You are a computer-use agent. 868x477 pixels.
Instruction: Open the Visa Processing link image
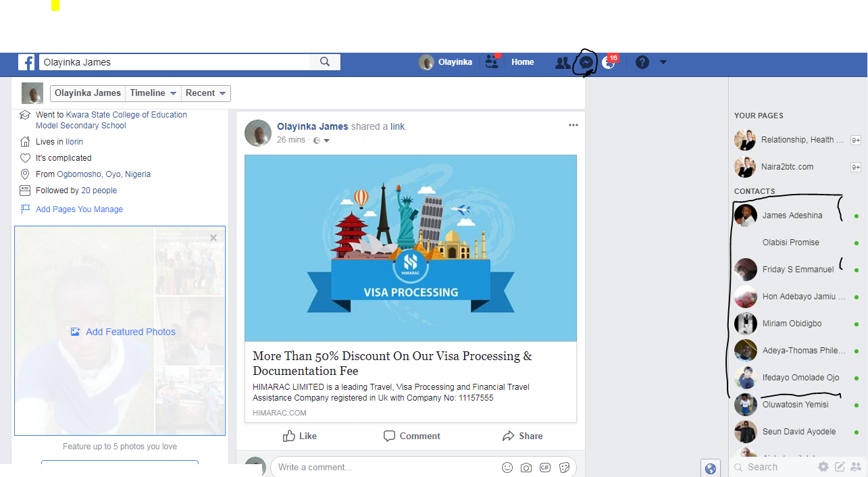point(411,248)
